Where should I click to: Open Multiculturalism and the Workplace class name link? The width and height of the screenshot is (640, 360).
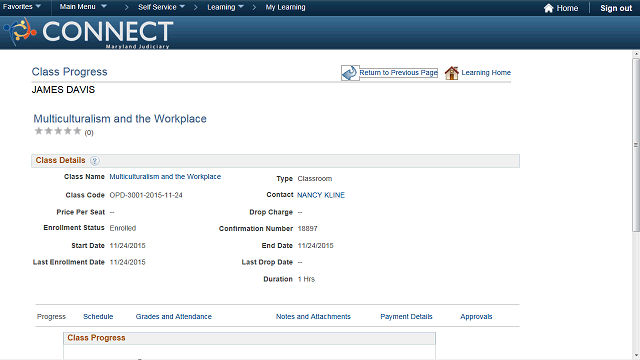pos(165,177)
